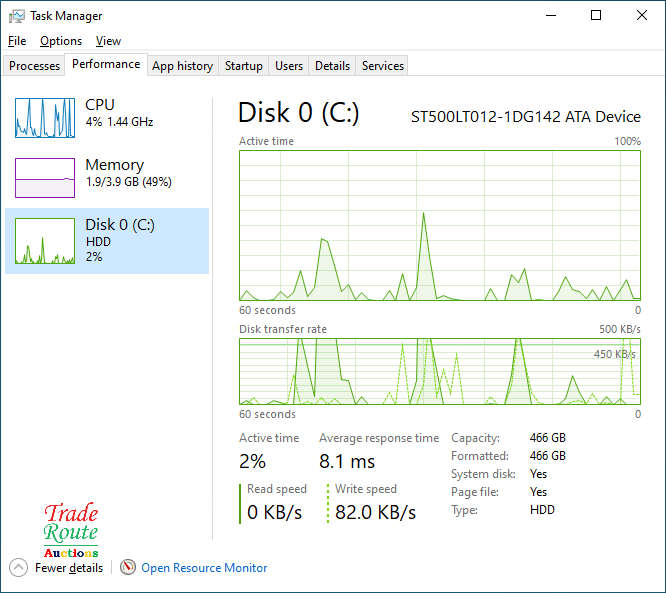
Task: Click the 8.1 ms average response time value
Action: (347, 461)
